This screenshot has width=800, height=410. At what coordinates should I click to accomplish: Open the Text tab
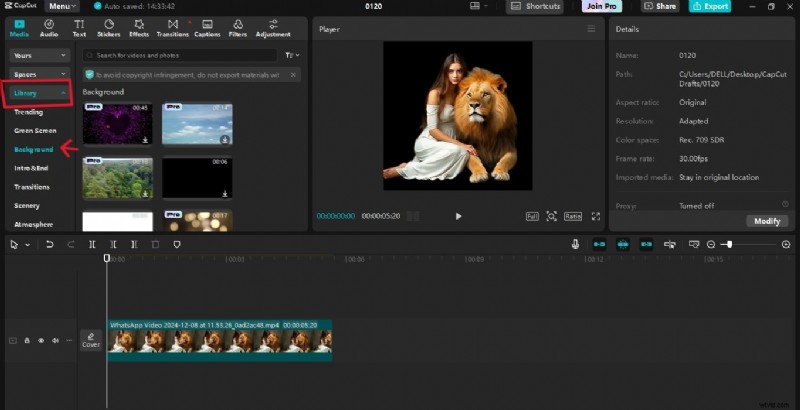[x=79, y=28]
